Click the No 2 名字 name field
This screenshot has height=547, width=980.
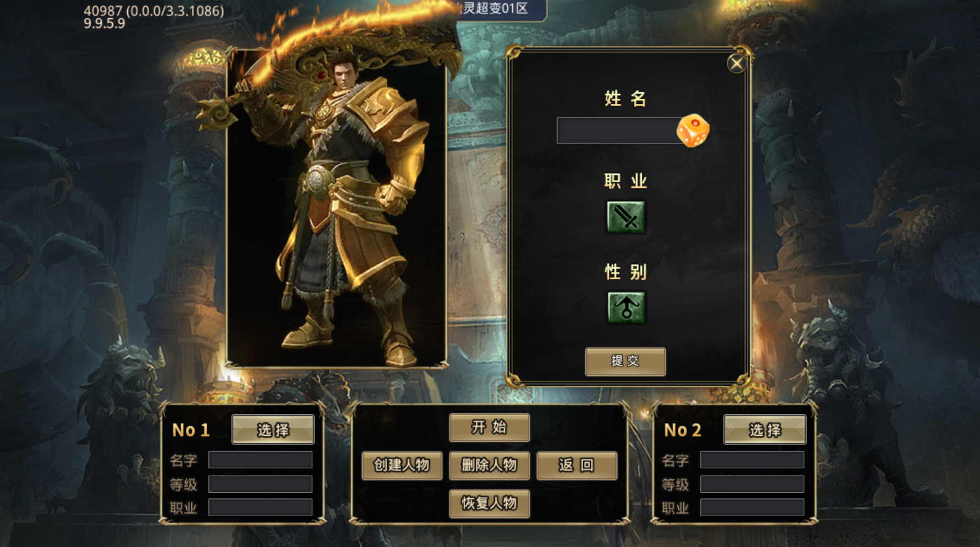coord(752,460)
